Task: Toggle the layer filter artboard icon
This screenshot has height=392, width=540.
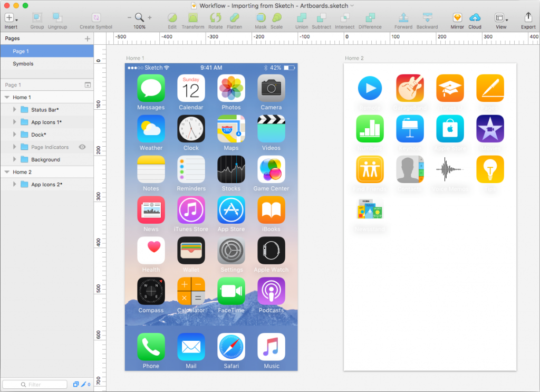Action: click(x=76, y=385)
